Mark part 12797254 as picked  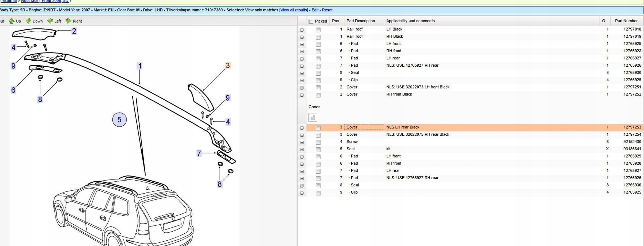(318, 135)
